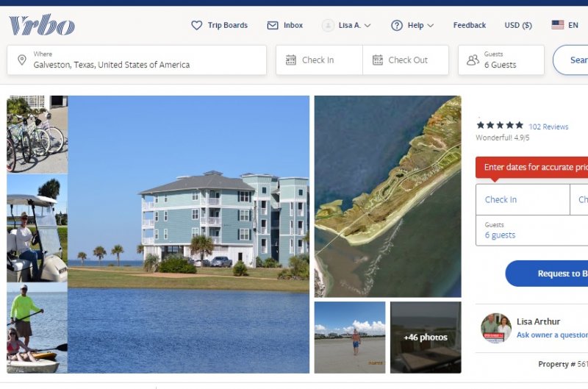Click the location pin in Where field
This screenshot has height=389, width=588.
click(22, 60)
